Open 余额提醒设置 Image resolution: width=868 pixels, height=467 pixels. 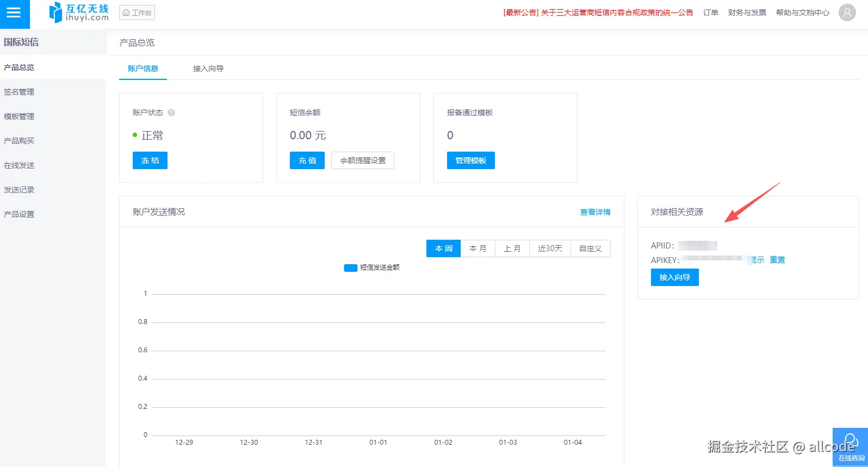pos(363,160)
